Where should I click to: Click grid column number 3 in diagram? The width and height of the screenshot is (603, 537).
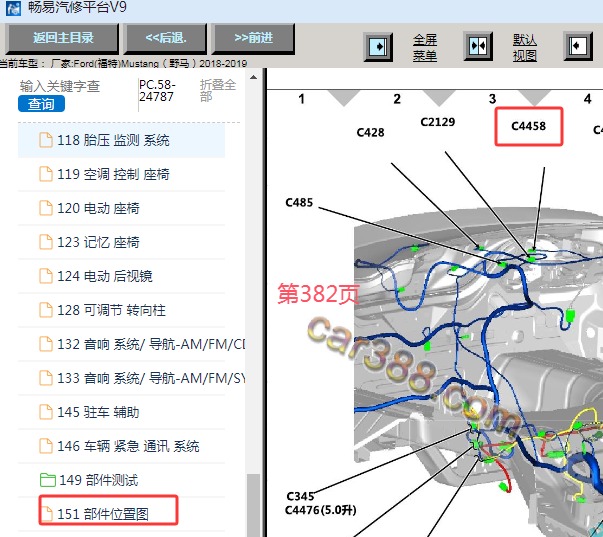coord(492,99)
